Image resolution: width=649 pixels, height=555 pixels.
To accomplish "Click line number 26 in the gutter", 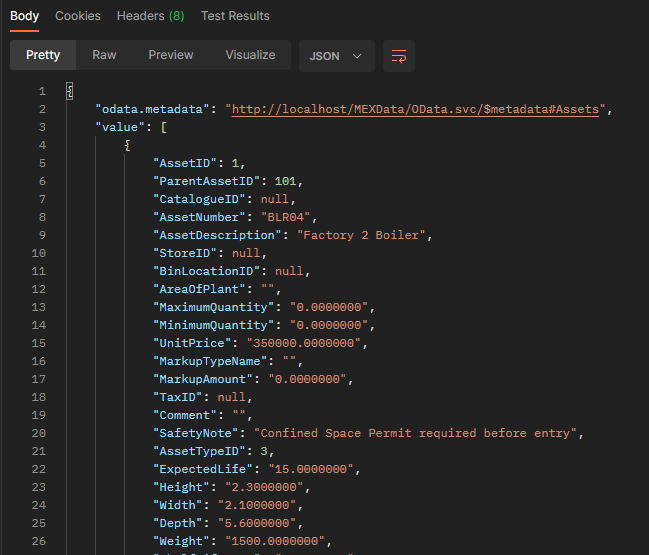I will pos(39,541).
